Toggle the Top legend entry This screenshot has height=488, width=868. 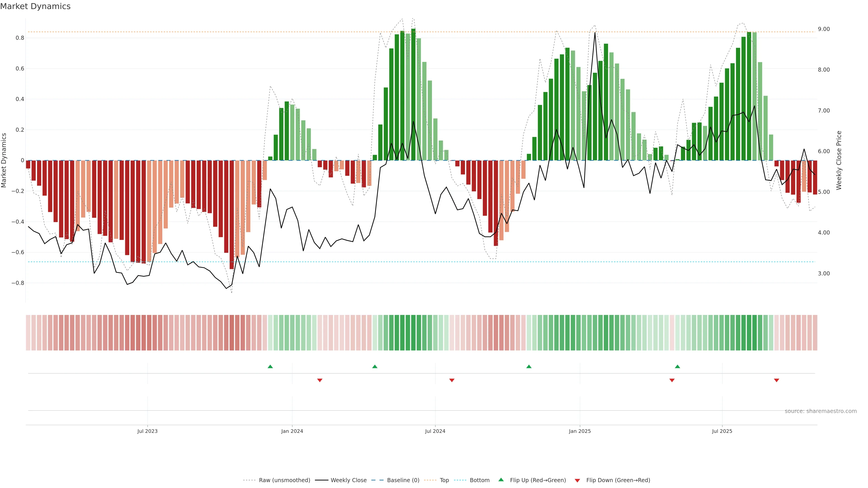coord(444,480)
